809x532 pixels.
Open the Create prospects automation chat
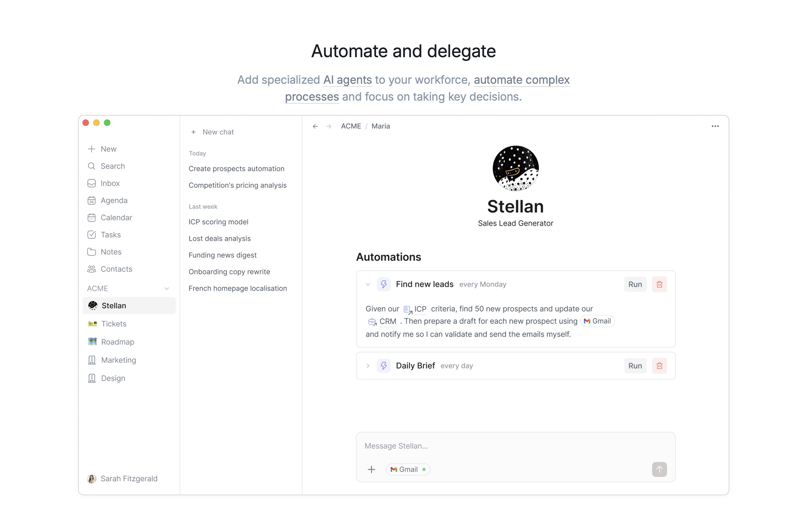236,169
